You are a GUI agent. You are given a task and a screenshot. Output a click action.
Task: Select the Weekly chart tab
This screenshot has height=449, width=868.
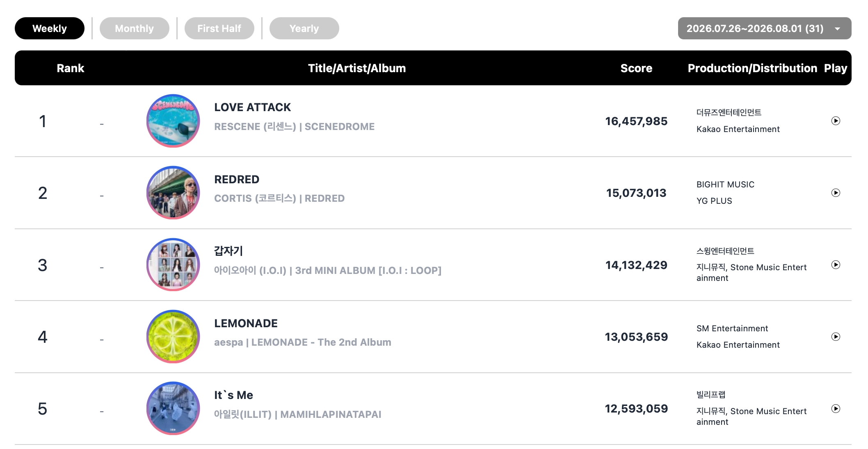point(50,28)
